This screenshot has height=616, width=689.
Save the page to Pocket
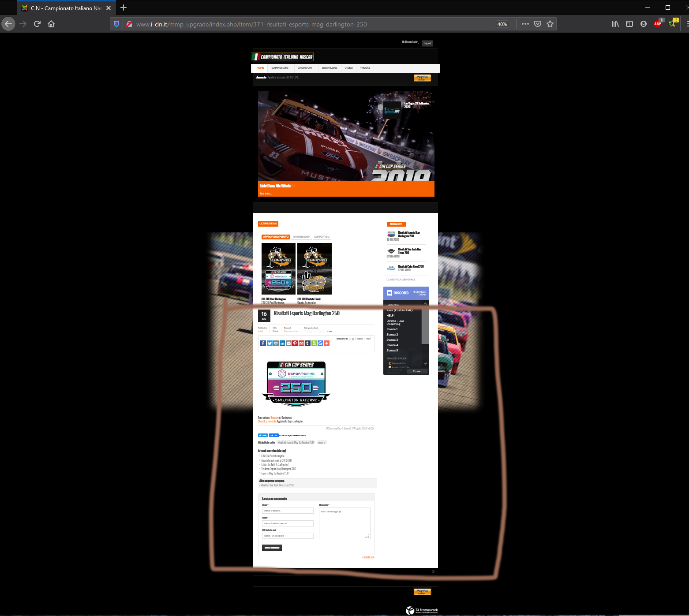(538, 24)
